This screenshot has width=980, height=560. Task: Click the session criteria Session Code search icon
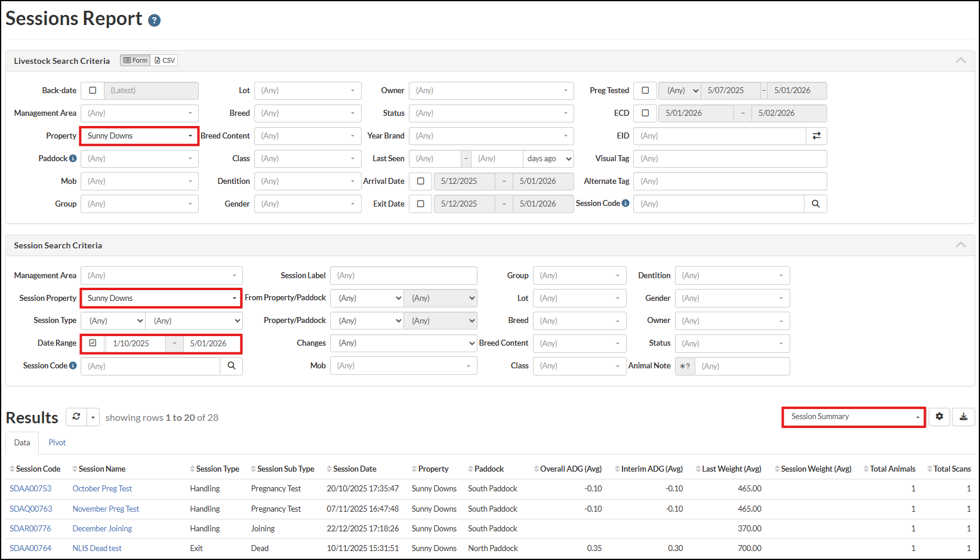click(x=231, y=366)
